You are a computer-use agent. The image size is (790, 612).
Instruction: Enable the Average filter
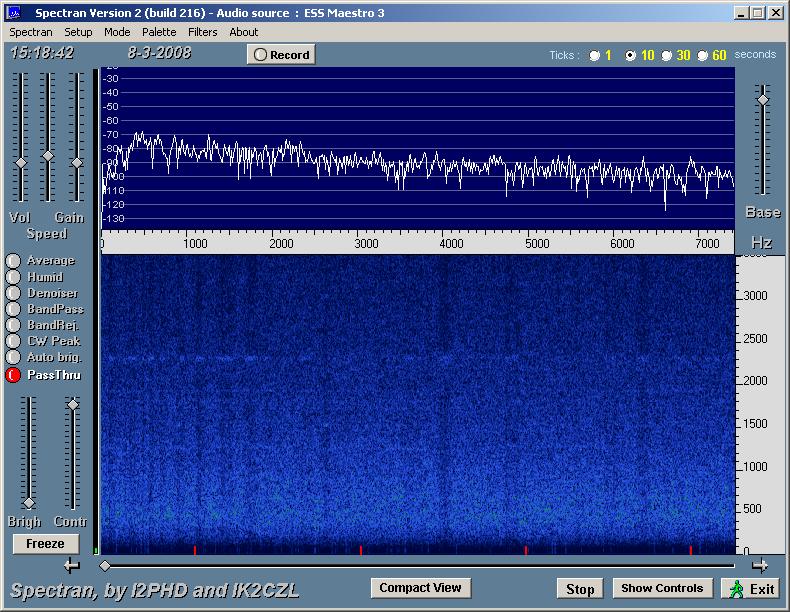13,261
